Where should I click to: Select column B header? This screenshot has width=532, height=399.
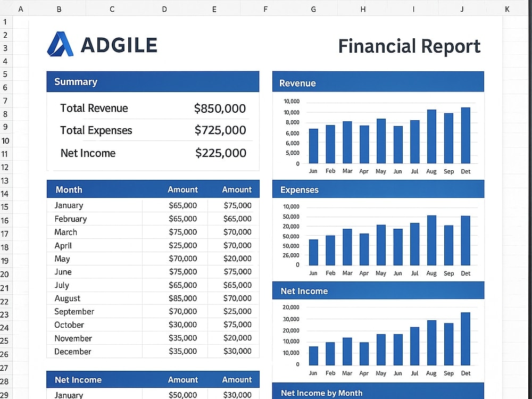[x=59, y=9]
